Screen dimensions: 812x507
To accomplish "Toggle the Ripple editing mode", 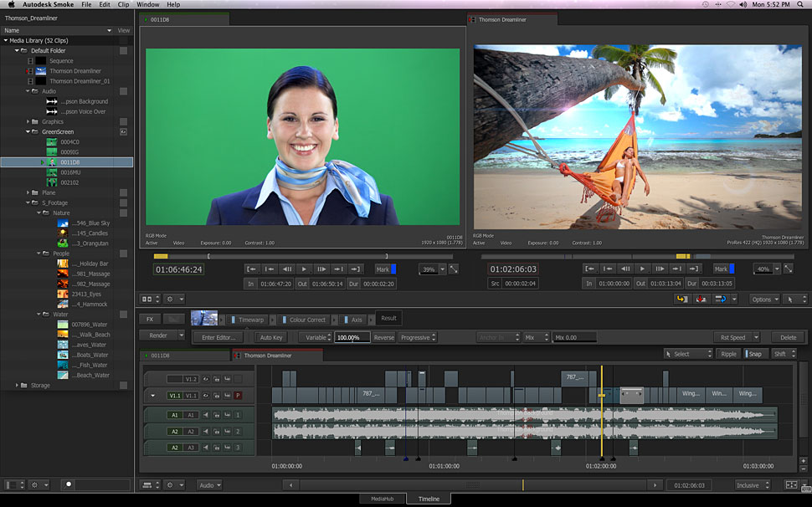I will coord(729,354).
